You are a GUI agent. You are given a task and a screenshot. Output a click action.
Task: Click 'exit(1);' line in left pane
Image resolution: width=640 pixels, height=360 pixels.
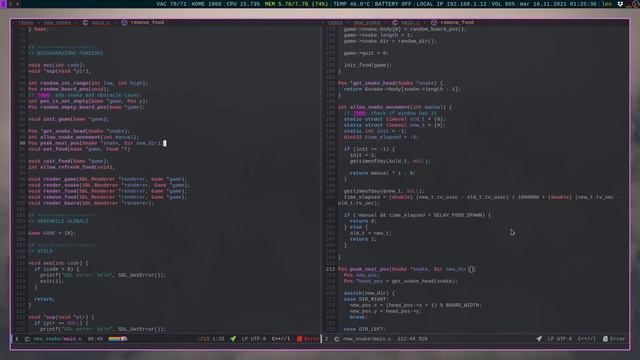(x=52, y=281)
